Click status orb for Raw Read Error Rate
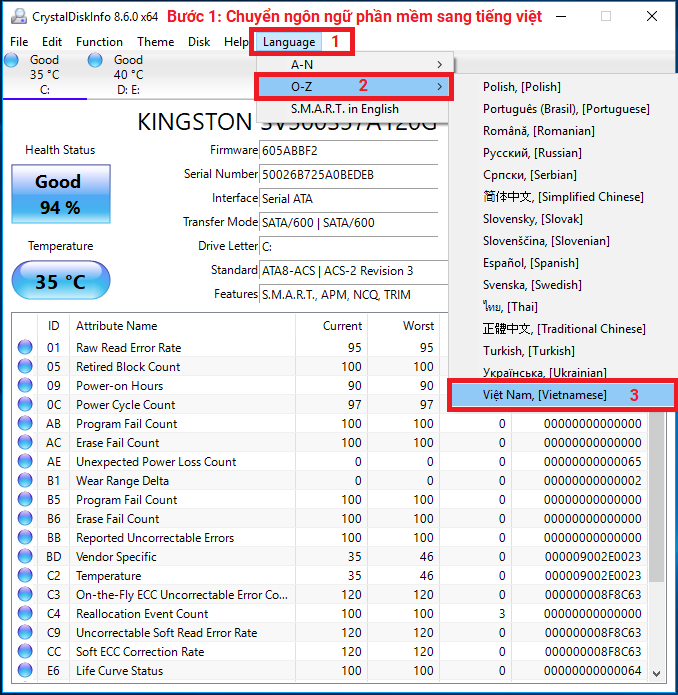Viewport: 678px width, 695px height. 25,347
